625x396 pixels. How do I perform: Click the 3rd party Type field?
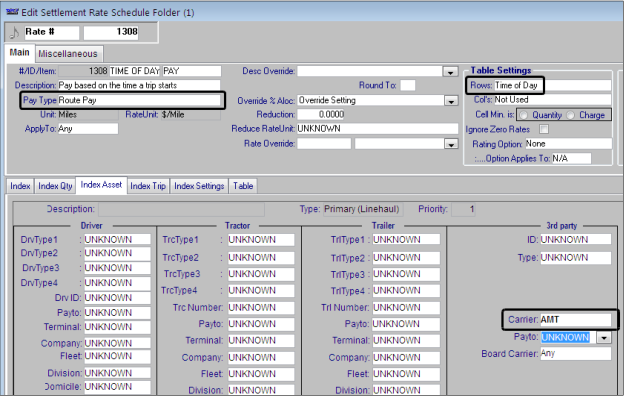click(x=575, y=258)
